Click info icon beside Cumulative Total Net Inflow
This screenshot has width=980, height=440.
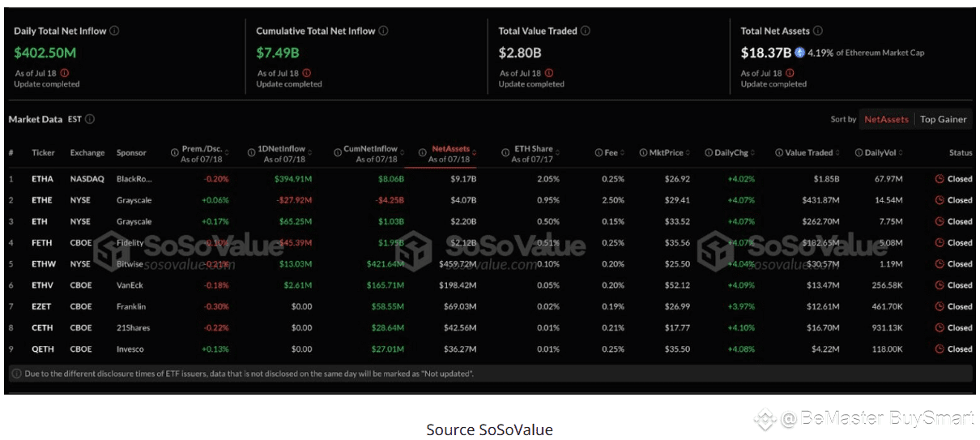pos(383,31)
